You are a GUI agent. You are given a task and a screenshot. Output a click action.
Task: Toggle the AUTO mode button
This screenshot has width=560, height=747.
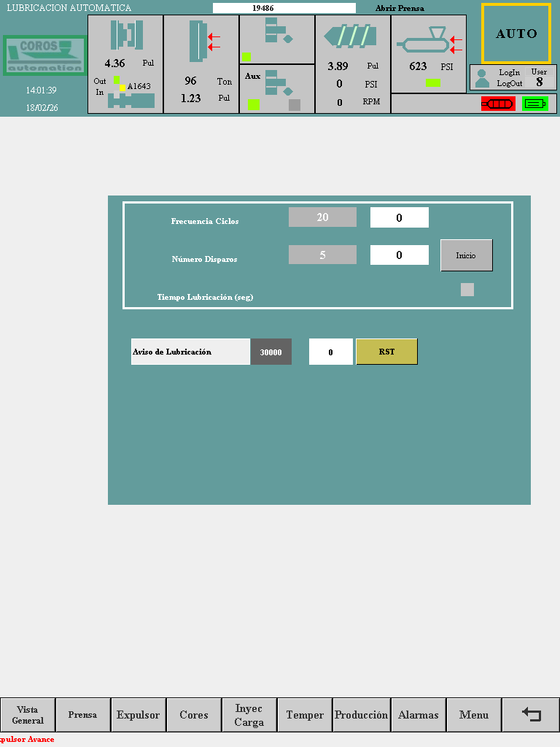(516, 34)
